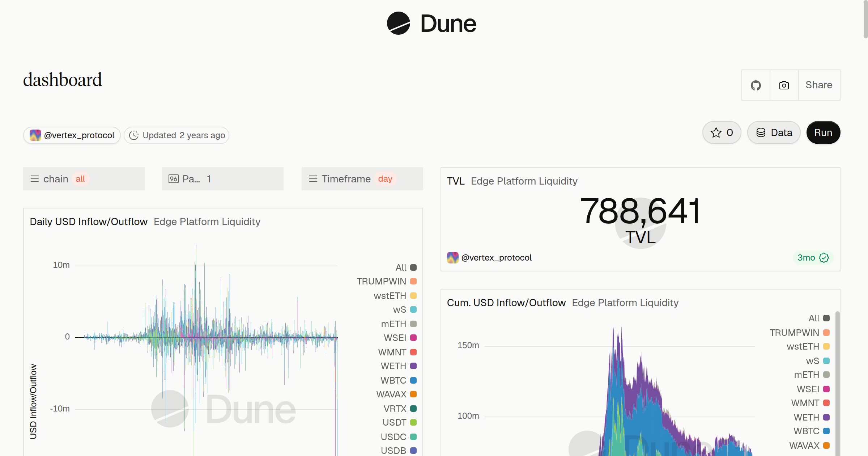
Task: Toggle WETH series in Cum. chart legend
Action: (812, 417)
